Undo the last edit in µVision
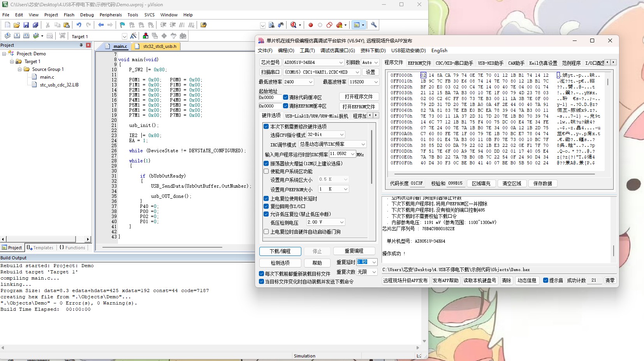 79,25
